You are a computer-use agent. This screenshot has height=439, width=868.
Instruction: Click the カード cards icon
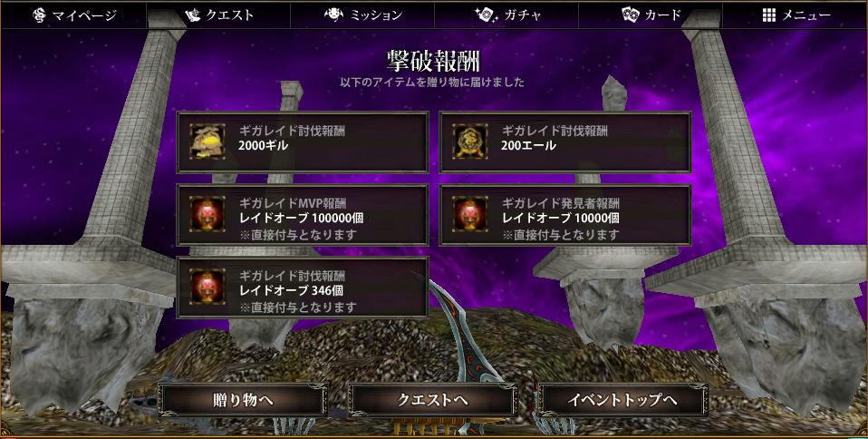630,15
